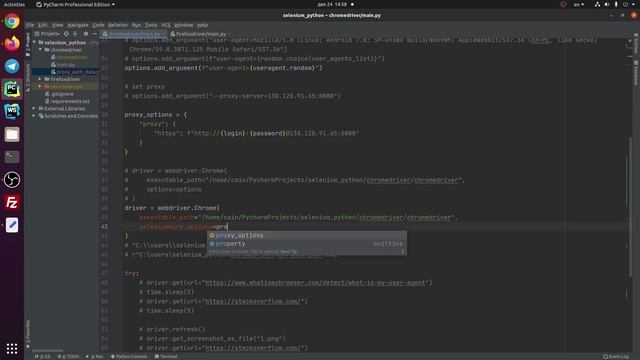Screen dimensions: 640x360
Task: Open the Terminal tool window
Action: point(166,356)
